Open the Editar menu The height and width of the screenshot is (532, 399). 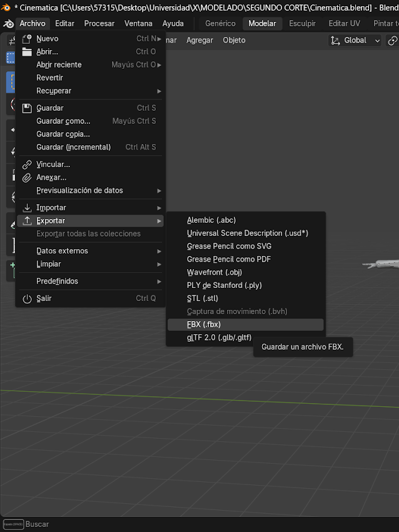65,23
